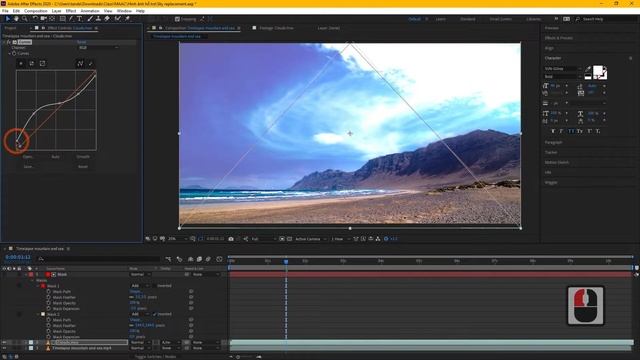Click the current time indicator on timeline ruler

pyautogui.click(x=286, y=261)
